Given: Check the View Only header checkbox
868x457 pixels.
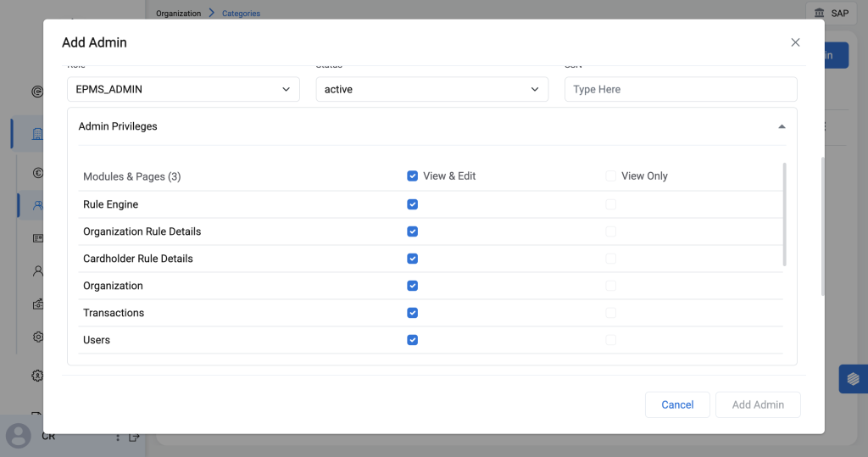Looking at the screenshot, I should pyautogui.click(x=610, y=176).
